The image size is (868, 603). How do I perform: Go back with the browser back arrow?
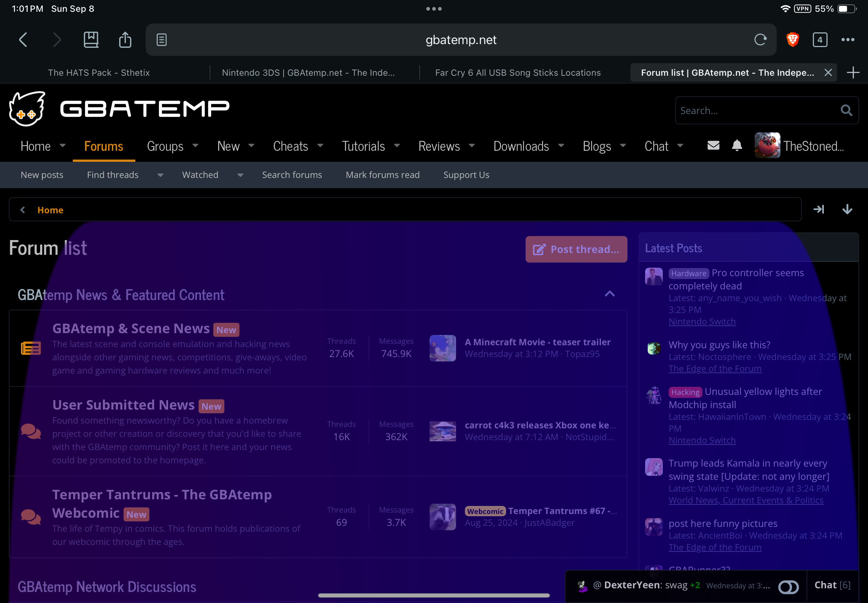click(x=23, y=40)
